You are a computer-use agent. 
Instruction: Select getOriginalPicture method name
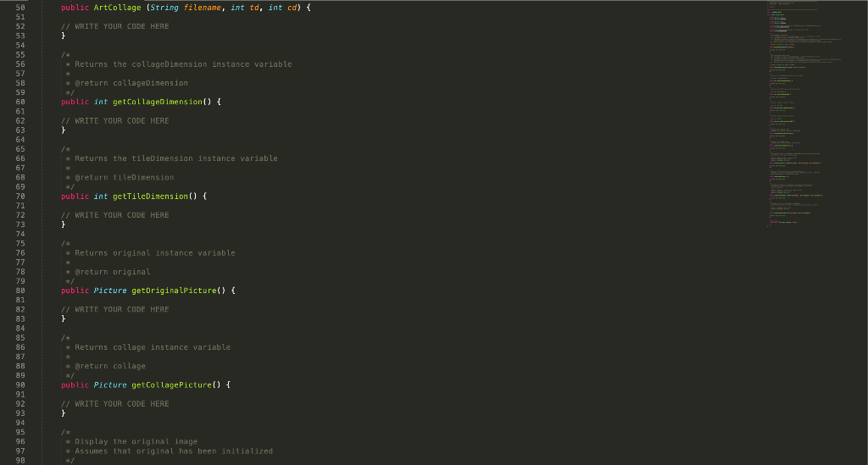[x=174, y=291]
